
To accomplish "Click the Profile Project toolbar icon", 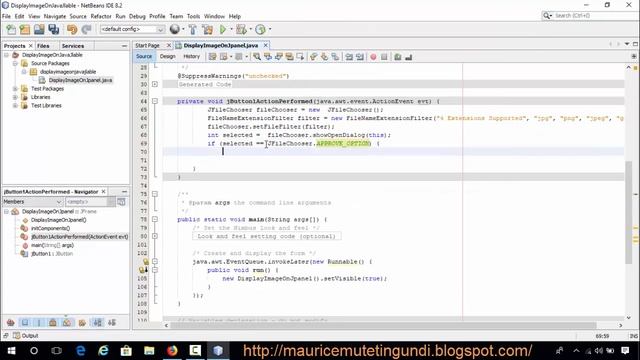I will pyautogui.click(x=260, y=29).
